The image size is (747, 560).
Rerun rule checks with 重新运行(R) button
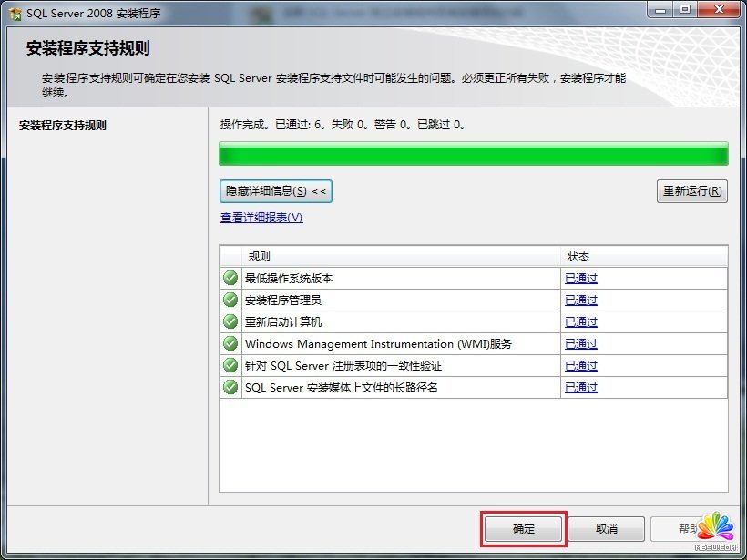click(691, 191)
